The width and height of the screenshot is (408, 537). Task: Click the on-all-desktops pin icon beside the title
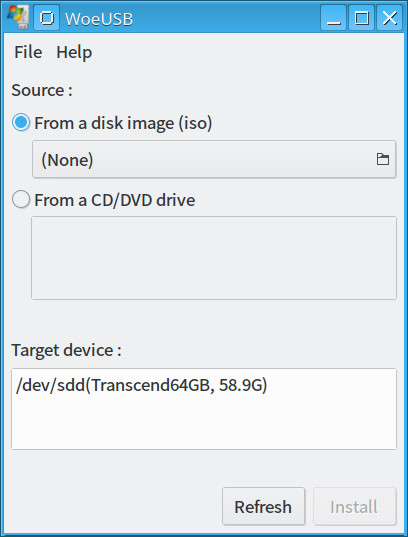point(47,18)
